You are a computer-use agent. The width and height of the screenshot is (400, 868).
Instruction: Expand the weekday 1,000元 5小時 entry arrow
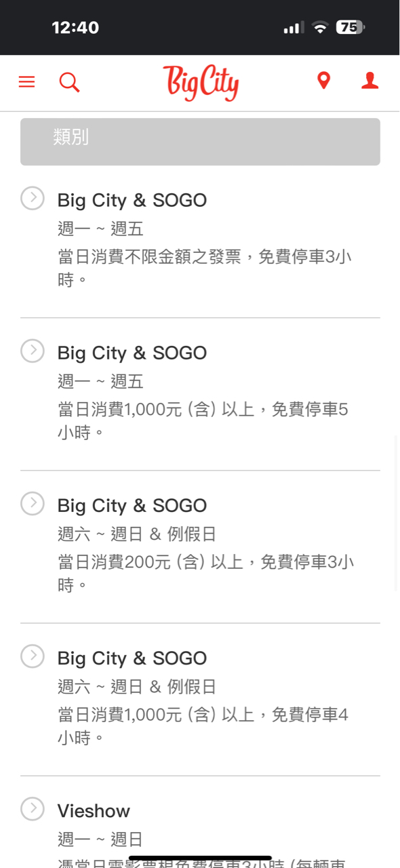pos(32,351)
